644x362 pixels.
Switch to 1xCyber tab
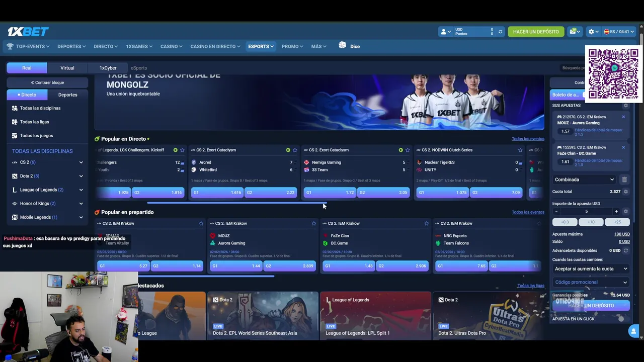click(108, 68)
